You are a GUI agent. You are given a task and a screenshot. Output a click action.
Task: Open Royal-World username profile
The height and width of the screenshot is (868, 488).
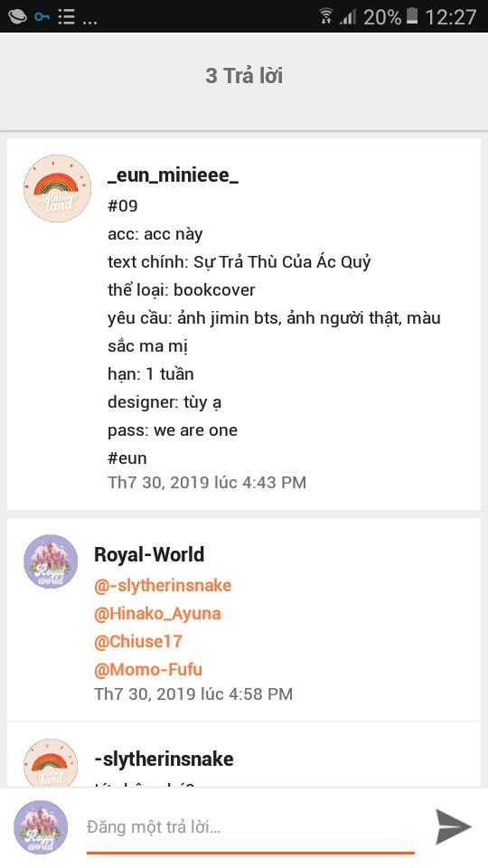click(x=149, y=554)
